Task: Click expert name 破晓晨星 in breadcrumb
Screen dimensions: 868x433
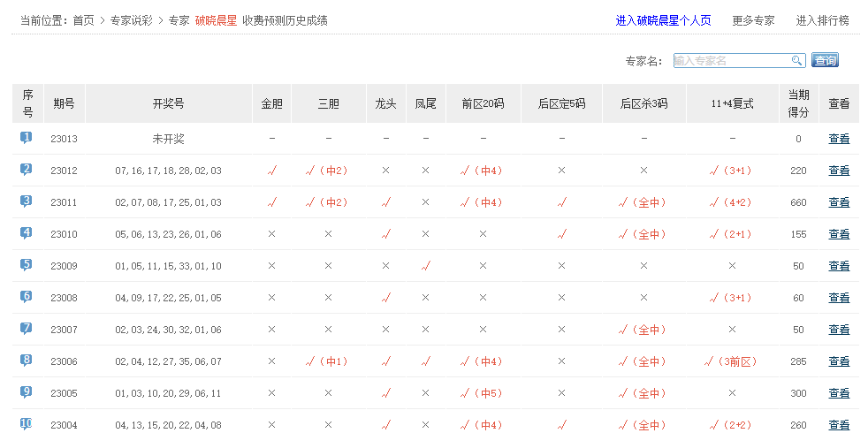Action: 216,20
